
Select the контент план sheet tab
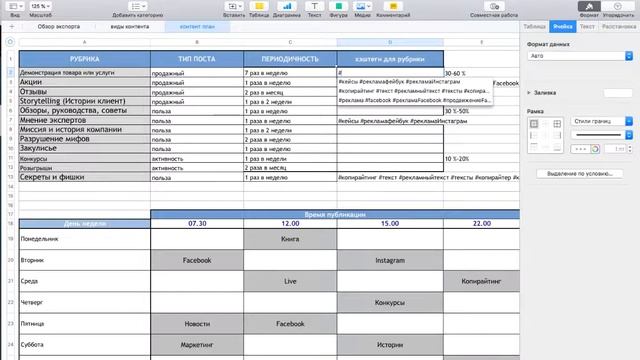pyautogui.click(x=197, y=27)
